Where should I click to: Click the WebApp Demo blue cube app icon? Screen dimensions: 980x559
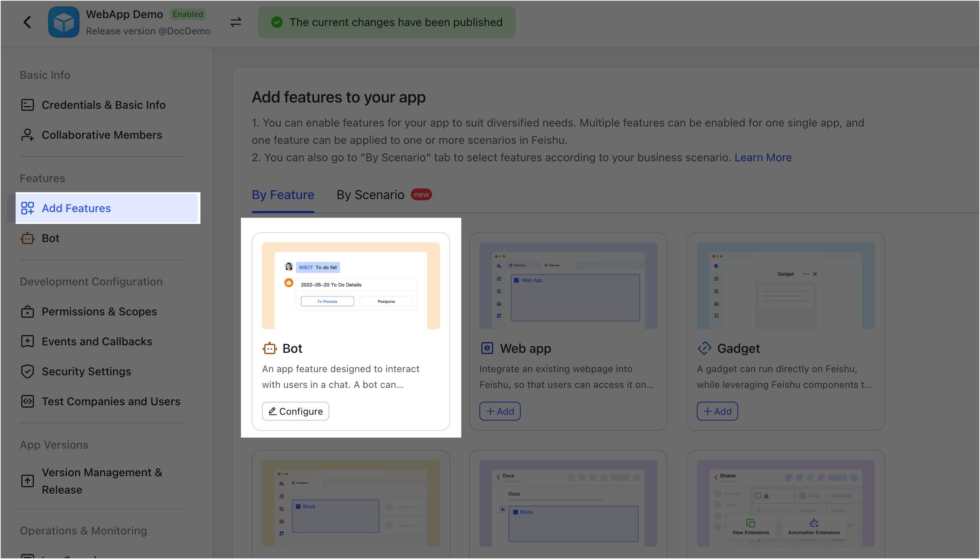tap(63, 22)
